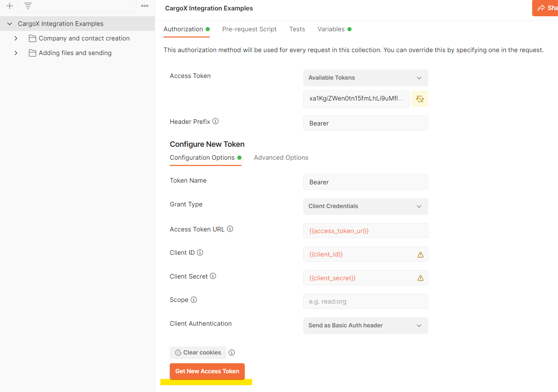The image size is (558, 392).
Task: Open the Grant Type dropdown
Action: tap(366, 206)
